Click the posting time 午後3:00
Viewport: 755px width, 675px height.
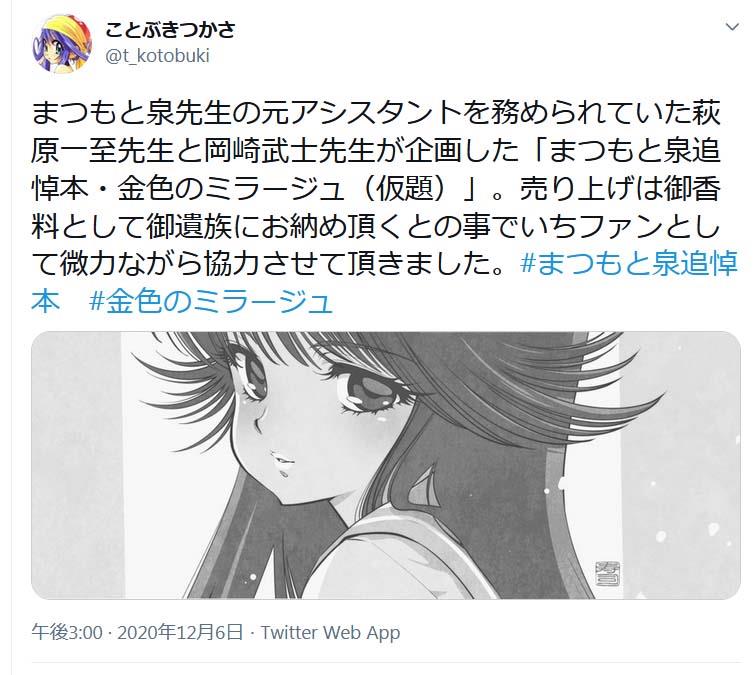[x=67, y=632]
